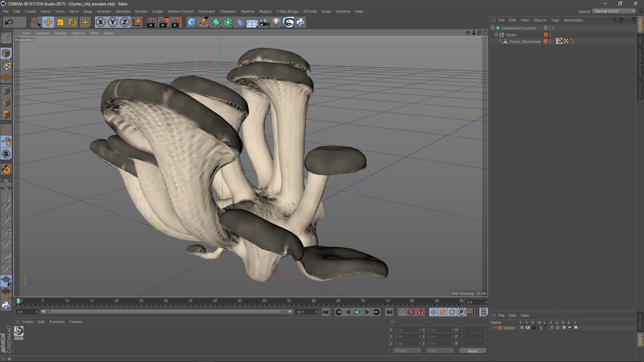
Task: Toggle X axis lock
Action: tap(100, 22)
